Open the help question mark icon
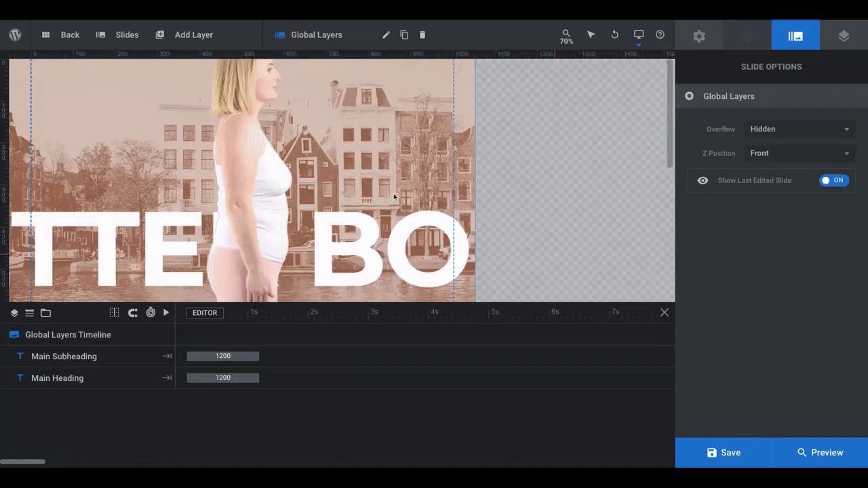Screen dimensions: 868x488 (x=660, y=35)
